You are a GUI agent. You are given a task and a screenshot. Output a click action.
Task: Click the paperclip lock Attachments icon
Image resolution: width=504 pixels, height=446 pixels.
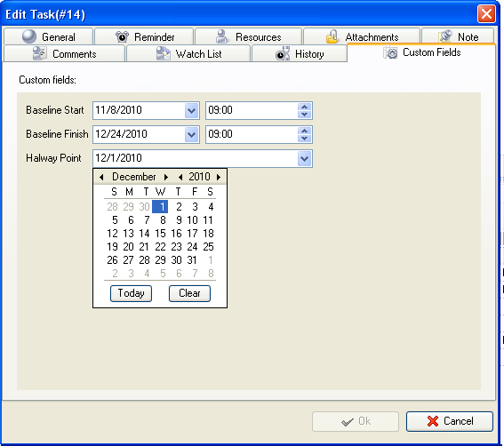coord(332,36)
